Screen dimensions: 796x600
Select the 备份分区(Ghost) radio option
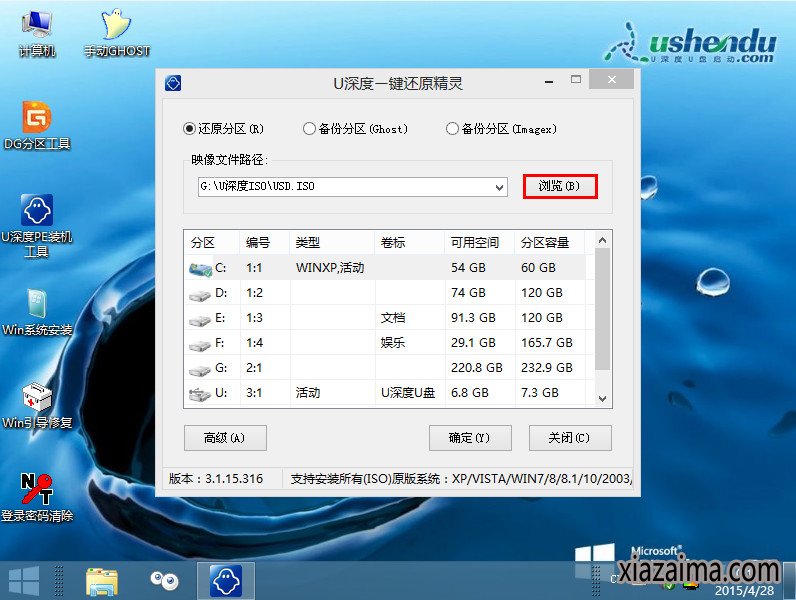[x=309, y=129]
